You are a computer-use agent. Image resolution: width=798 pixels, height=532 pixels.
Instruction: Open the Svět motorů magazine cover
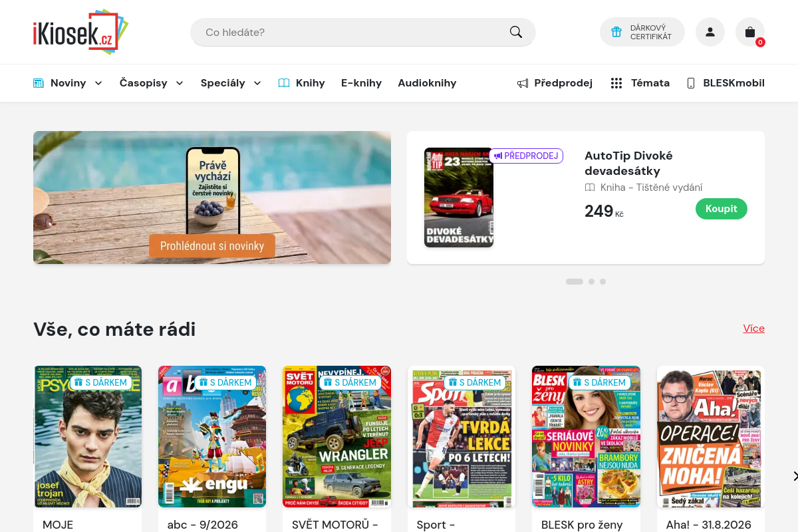pyautogui.click(x=337, y=437)
